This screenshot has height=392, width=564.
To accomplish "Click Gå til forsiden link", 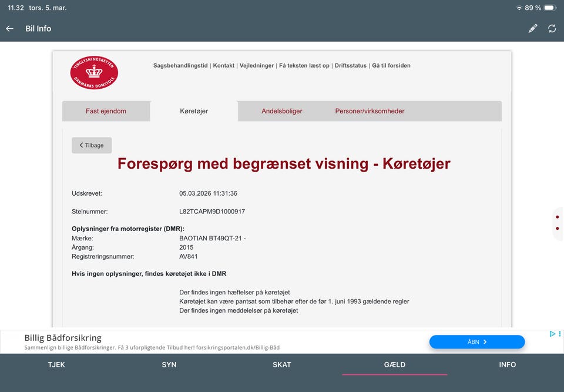I will (391, 65).
